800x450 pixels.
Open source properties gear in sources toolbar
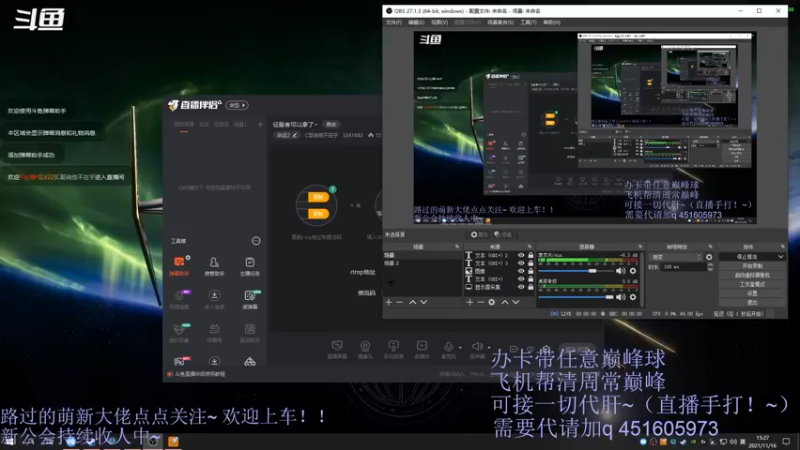pyautogui.click(x=491, y=303)
